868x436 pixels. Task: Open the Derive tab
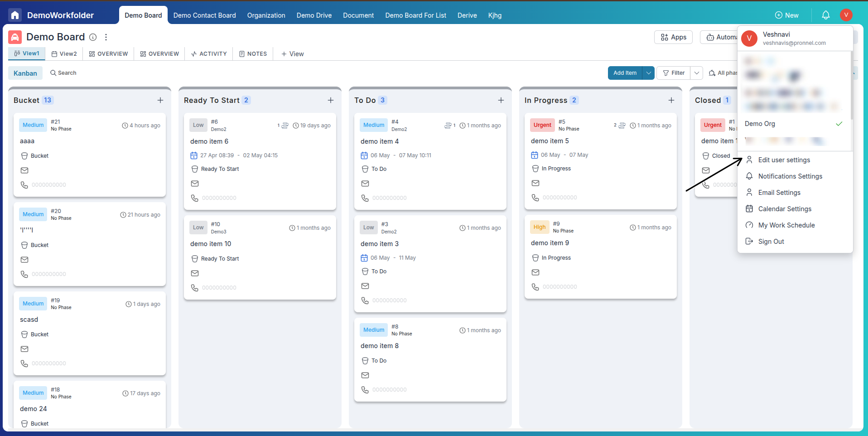coord(467,15)
